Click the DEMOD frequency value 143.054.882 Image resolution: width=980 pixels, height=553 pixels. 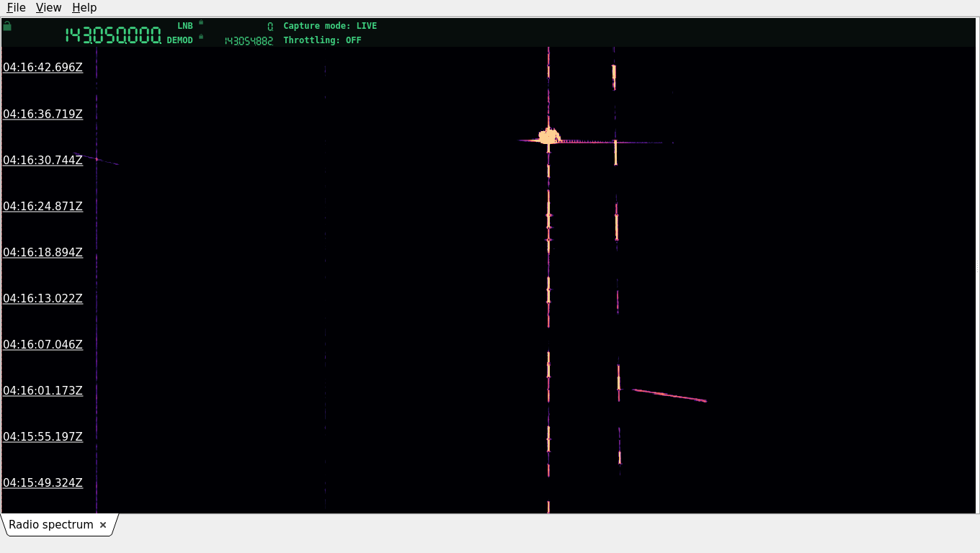point(249,41)
